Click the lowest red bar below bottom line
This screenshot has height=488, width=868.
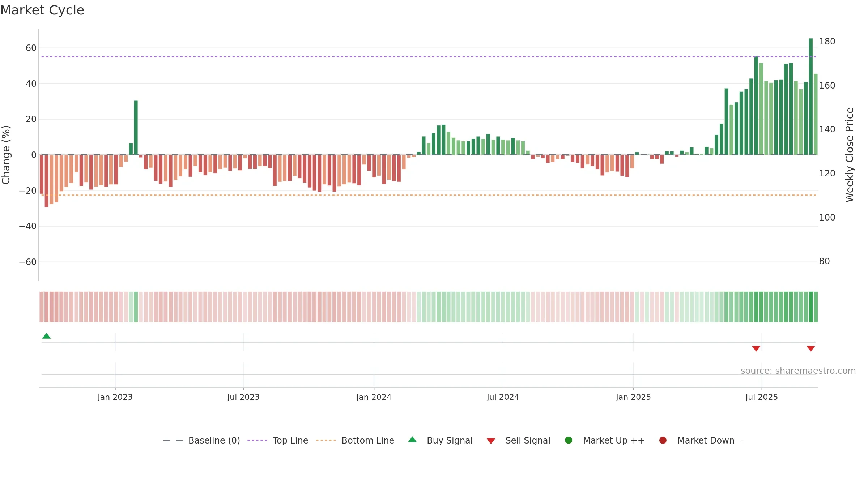[47, 181]
